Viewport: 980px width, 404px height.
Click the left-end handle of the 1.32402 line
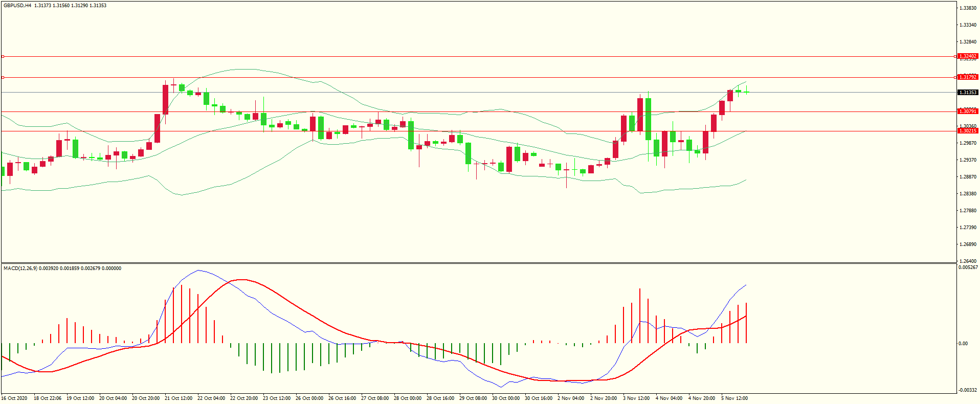[x=3, y=56]
